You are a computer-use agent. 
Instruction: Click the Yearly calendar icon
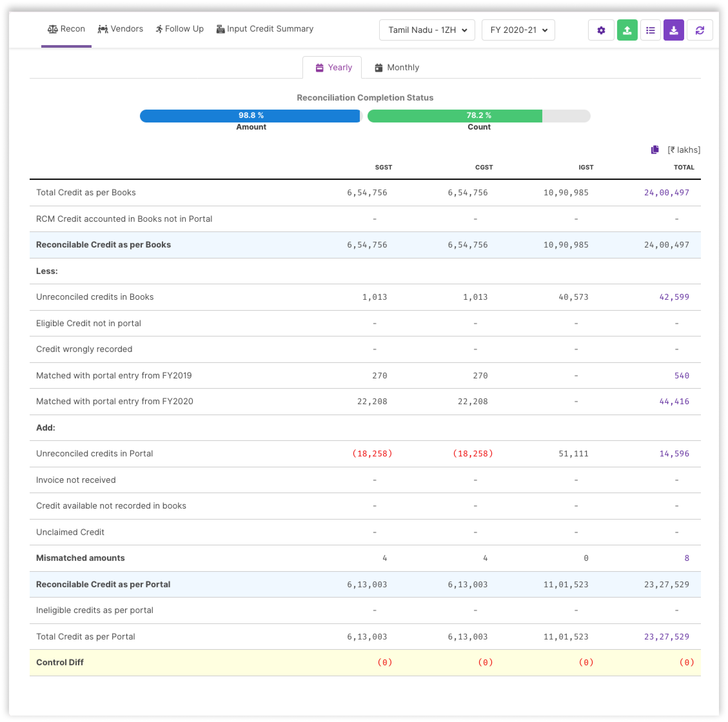click(x=319, y=68)
